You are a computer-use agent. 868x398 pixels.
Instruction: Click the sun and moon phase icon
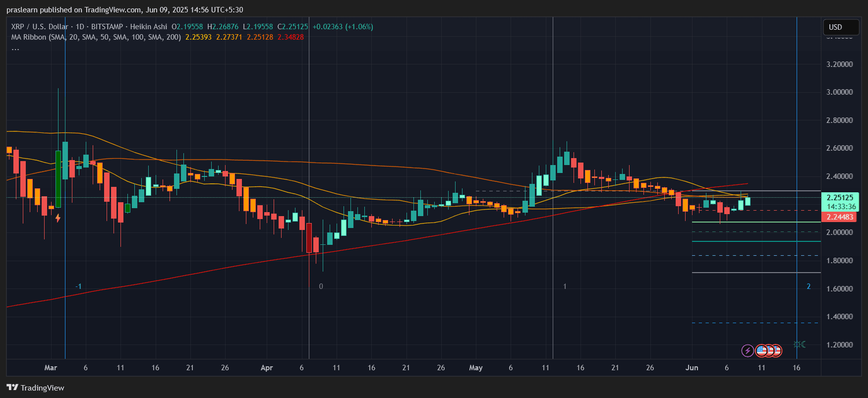pyautogui.click(x=799, y=344)
